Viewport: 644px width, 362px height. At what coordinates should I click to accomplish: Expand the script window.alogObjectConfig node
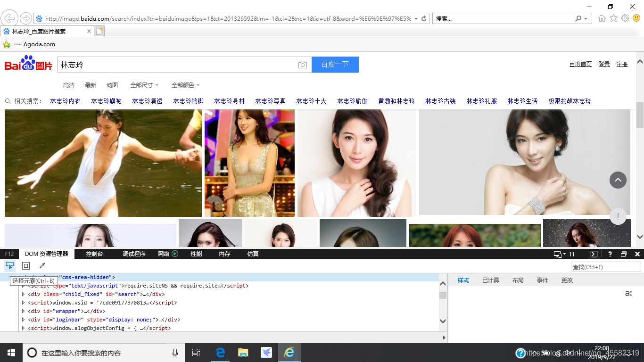[x=23, y=328]
